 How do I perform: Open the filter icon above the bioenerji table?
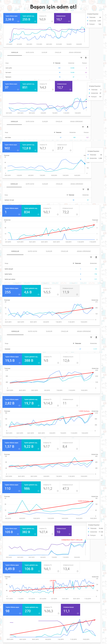click(91, 337)
